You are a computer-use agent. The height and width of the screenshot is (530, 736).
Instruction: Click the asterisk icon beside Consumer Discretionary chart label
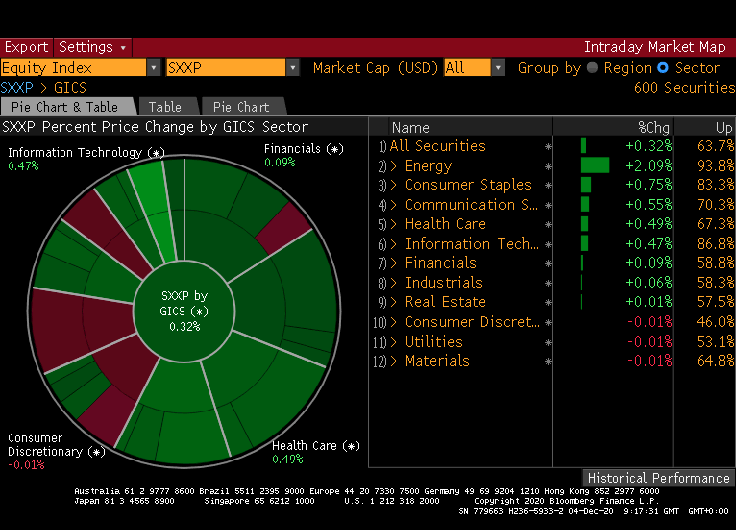coord(96,452)
